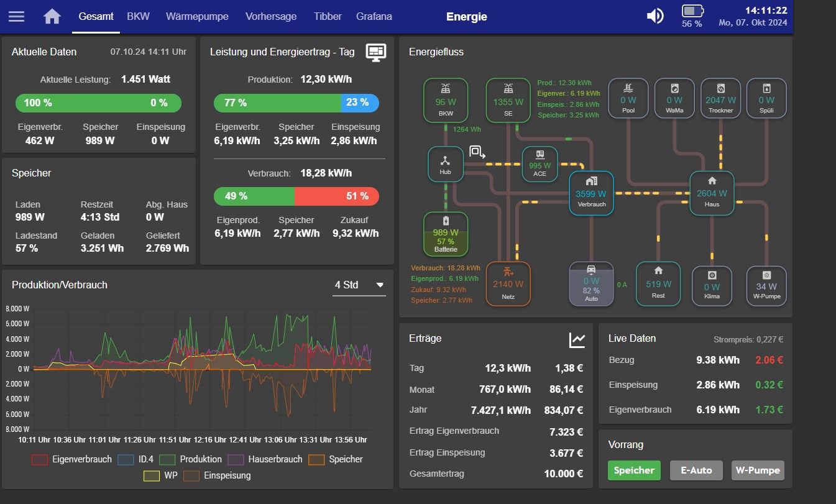Click the date Mo, 07. Okt 2024
Image resolution: width=836 pixels, height=504 pixels.
(x=753, y=23)
